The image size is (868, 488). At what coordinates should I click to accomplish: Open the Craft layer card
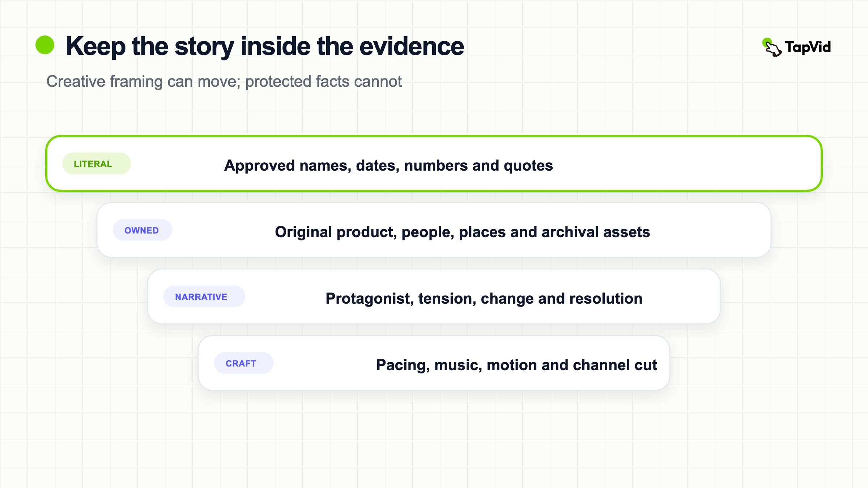pos(434,363)
